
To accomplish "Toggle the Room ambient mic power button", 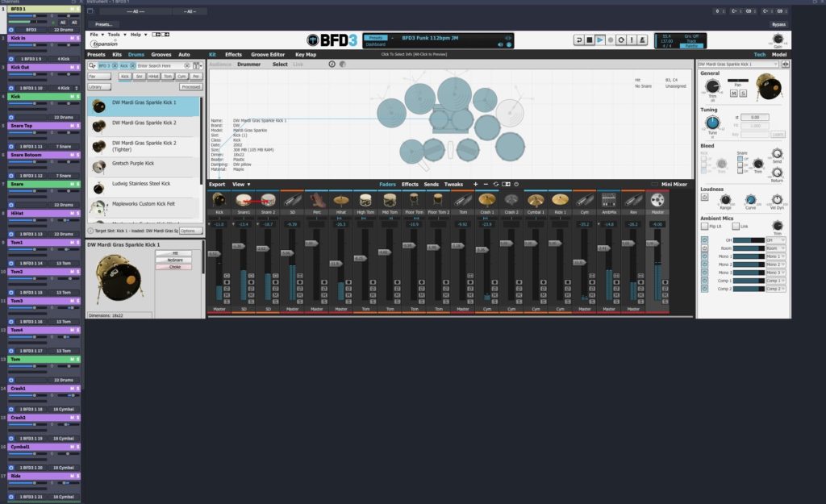I will point(704,248).
